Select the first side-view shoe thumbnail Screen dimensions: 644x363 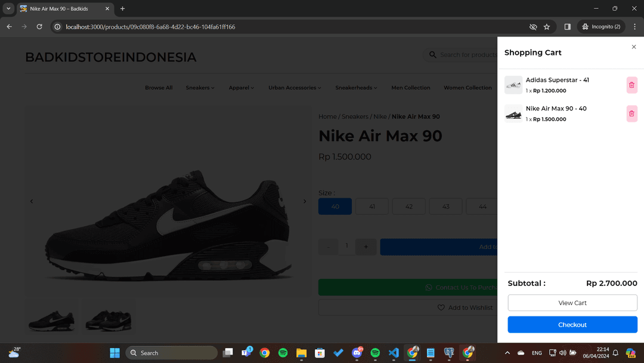point(52,317)
